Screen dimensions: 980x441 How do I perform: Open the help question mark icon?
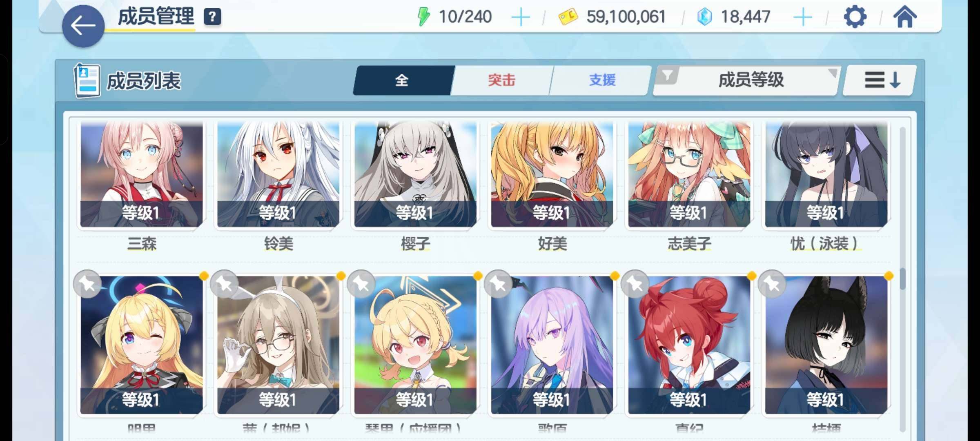[x=212, y=17]
